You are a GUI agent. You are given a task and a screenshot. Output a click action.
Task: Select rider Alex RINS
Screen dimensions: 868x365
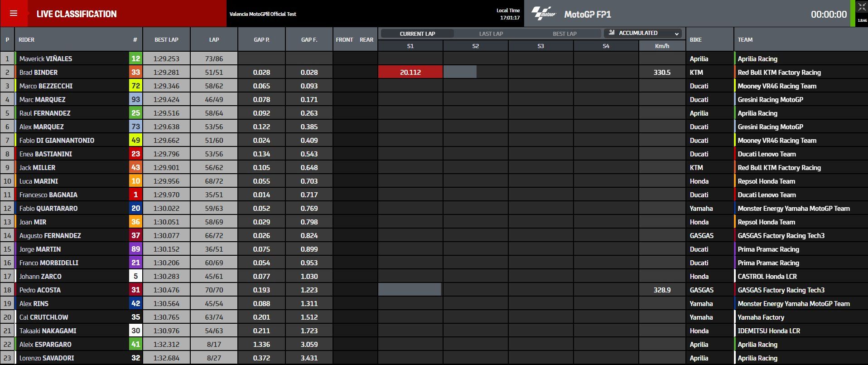(34, 303)
